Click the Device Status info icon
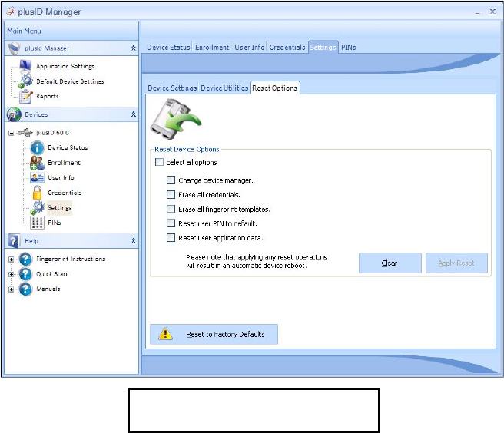Viewport: 504px width, 433px height. coord(38,147)
